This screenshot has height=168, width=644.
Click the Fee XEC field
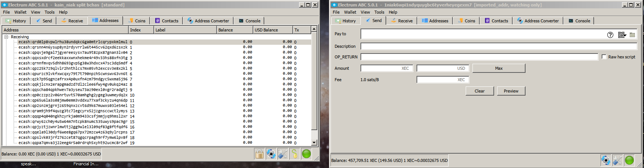tap(443, 80)
